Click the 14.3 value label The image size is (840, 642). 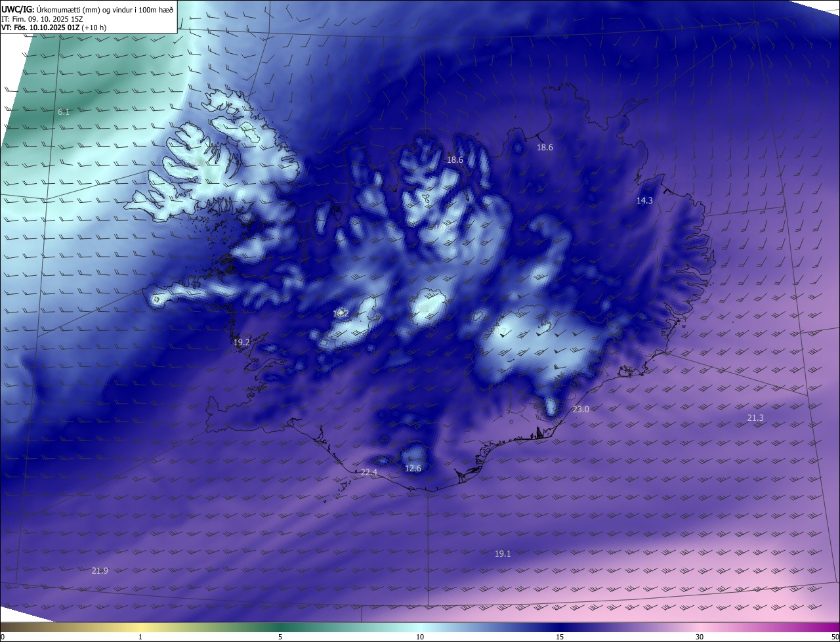(x=644, y=201)
